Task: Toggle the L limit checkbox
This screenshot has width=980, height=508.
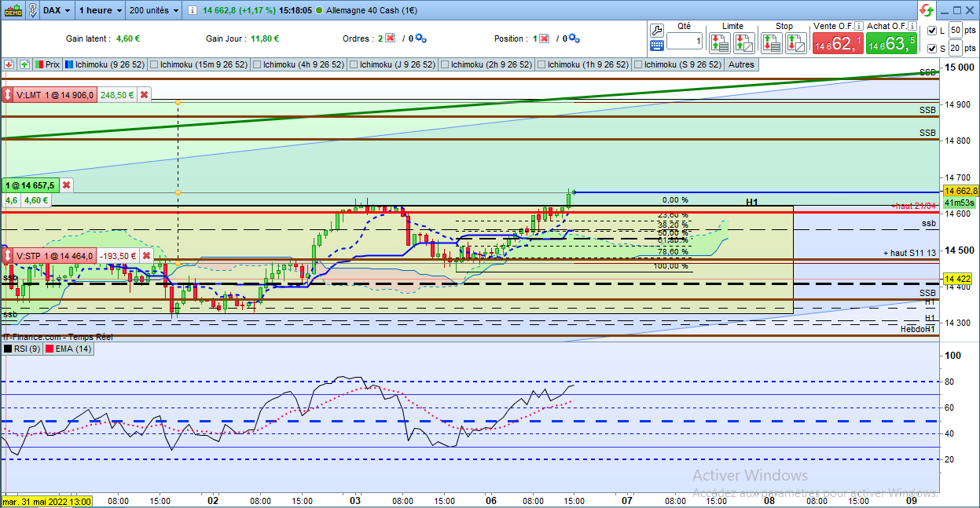Action: click(x=931, y=31)
